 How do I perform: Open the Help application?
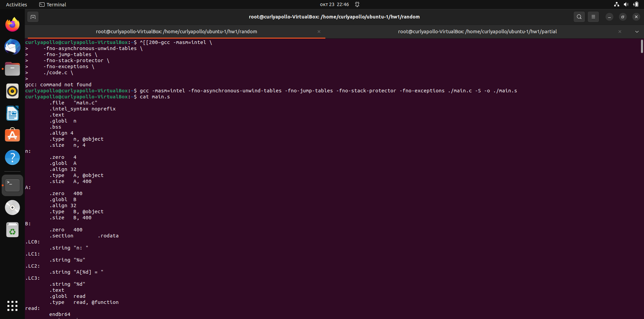(12, 157)
